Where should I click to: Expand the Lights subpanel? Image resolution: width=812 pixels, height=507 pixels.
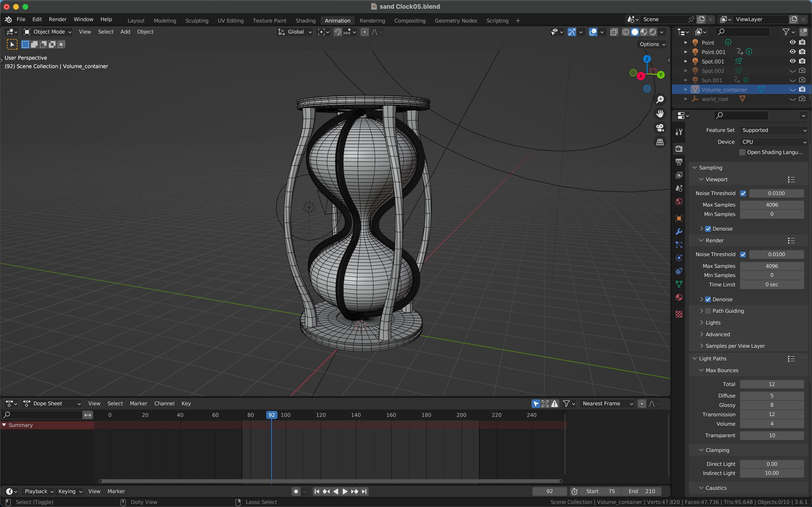coord(713,323)
